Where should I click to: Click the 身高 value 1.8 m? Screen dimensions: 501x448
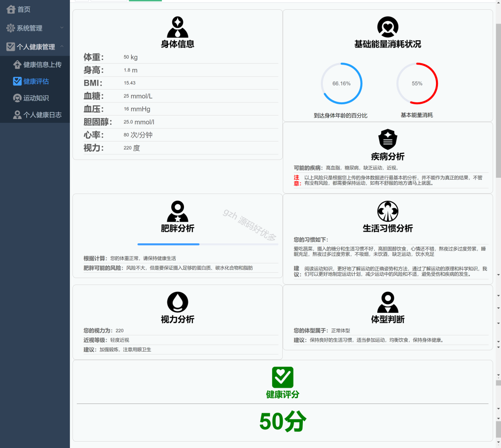click(x=131, y=70)
